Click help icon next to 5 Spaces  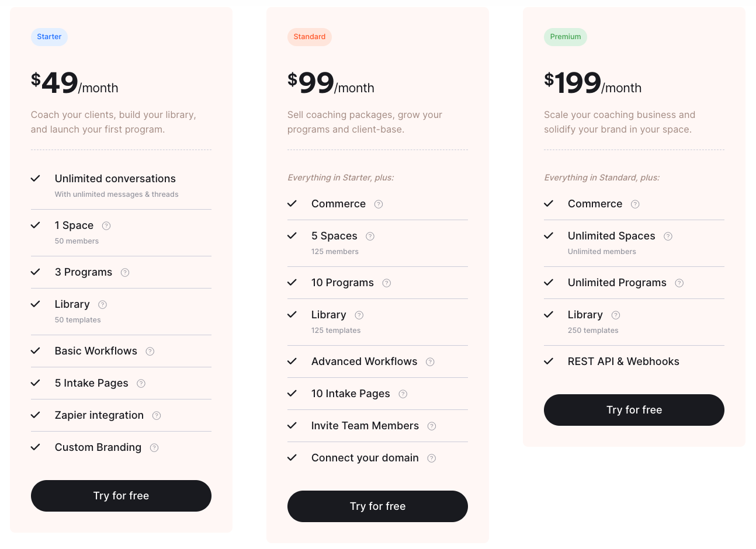pos(370,237)
